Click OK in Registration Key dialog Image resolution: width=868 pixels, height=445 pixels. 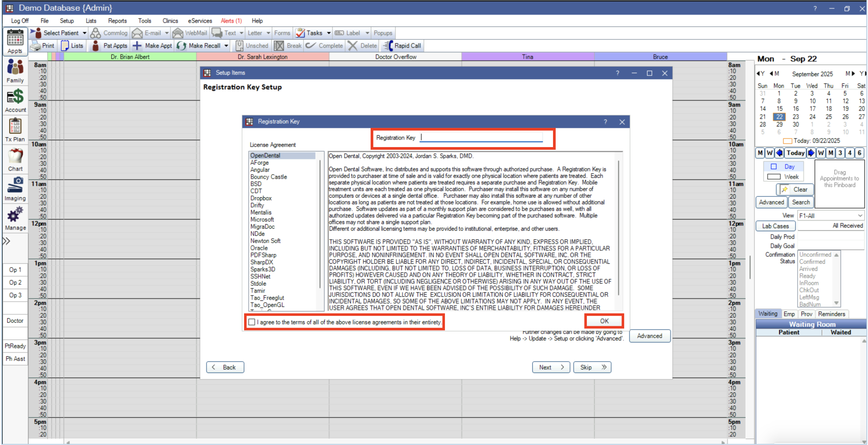[604, 321]
